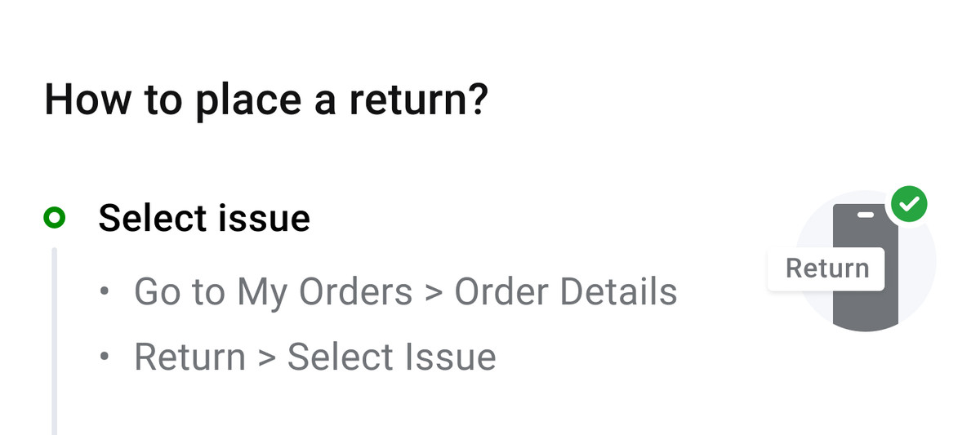Click the green step circle beside Select issue
980x435 pixels.
pyautogui.click(x=55, y=218)
